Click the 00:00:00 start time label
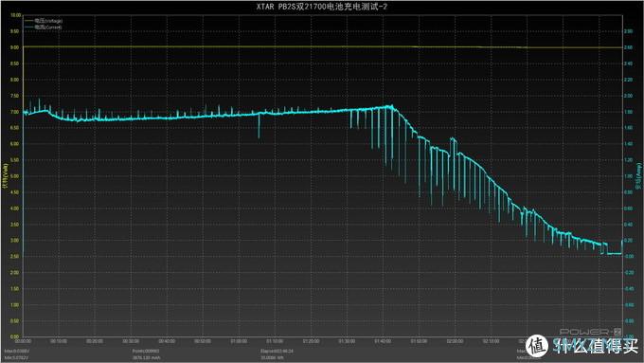This screenshot has height=363, width=644. coord(23,341)
